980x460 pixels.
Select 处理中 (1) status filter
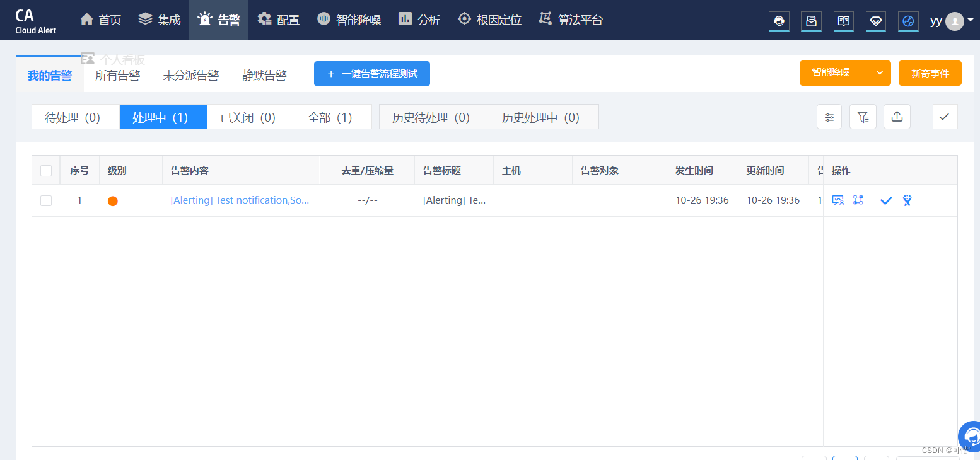coord(163,117)
